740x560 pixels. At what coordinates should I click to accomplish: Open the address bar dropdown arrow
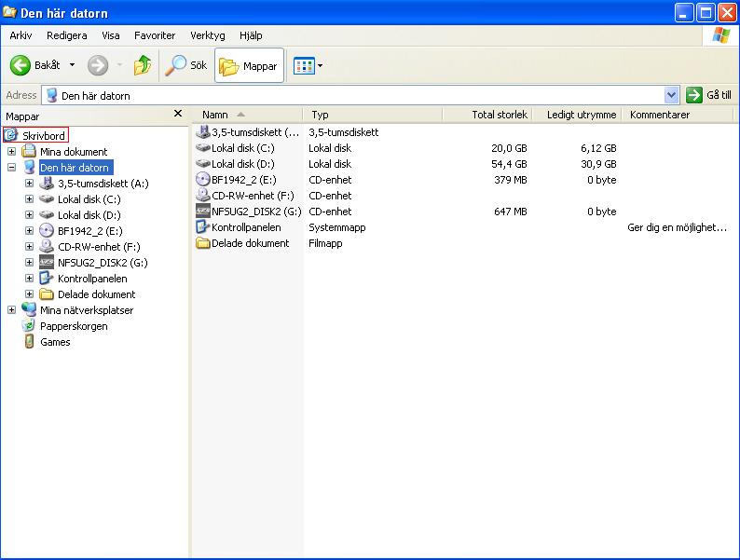tap(671, 95)
